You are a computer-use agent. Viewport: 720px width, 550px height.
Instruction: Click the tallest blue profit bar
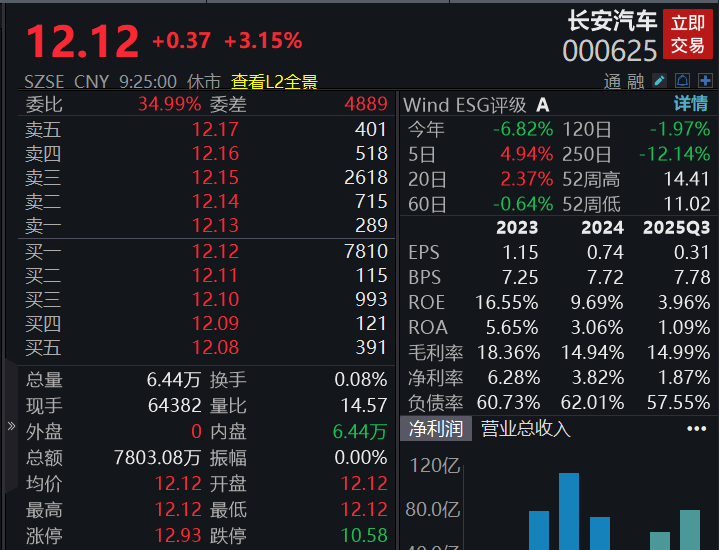569,510
